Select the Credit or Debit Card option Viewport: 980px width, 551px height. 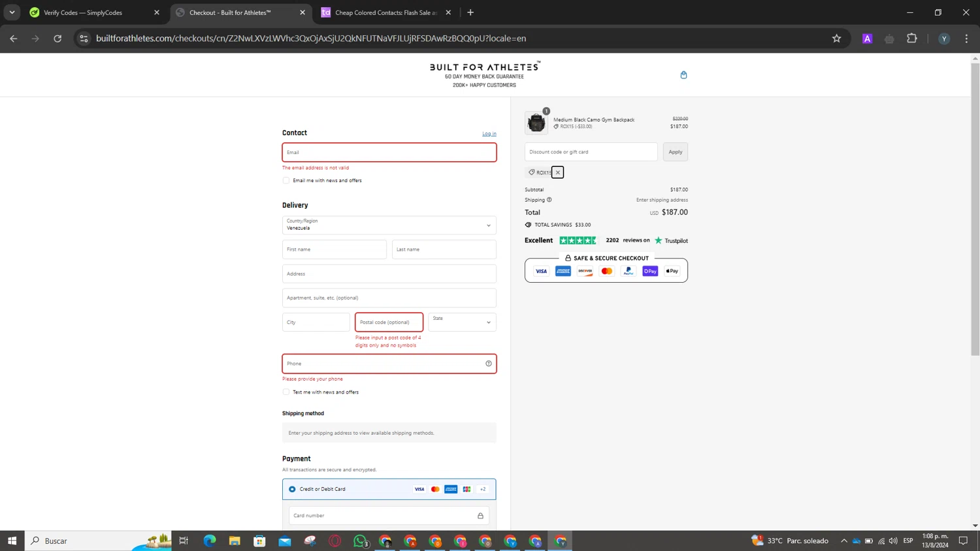(x=292, y=489)
